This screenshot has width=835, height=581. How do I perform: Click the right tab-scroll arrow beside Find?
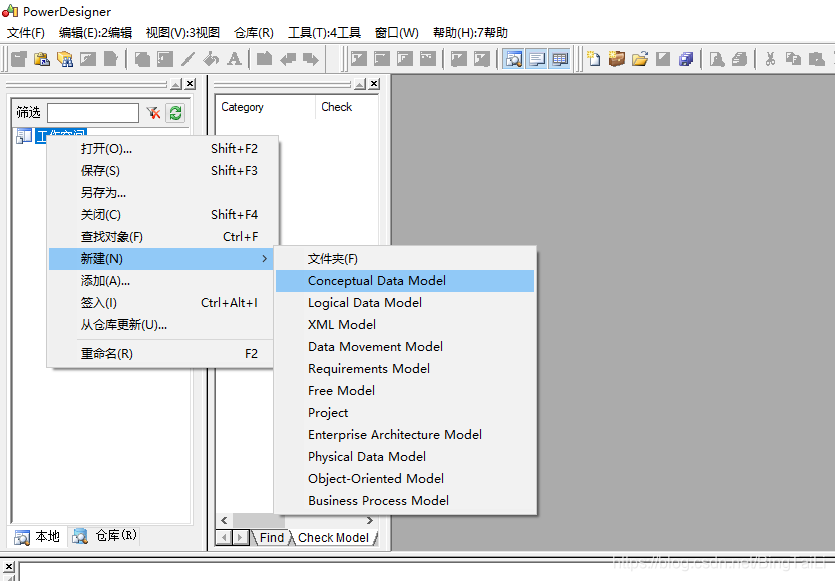tap(240, 538)
